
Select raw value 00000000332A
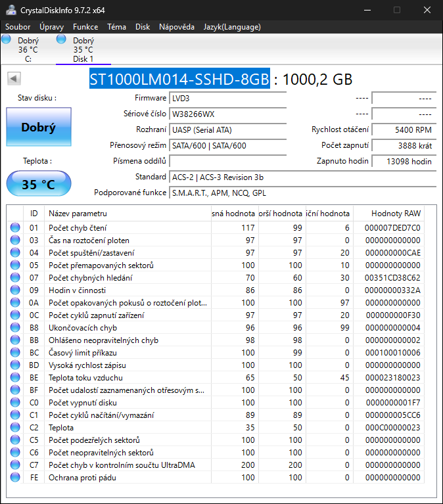392,290
